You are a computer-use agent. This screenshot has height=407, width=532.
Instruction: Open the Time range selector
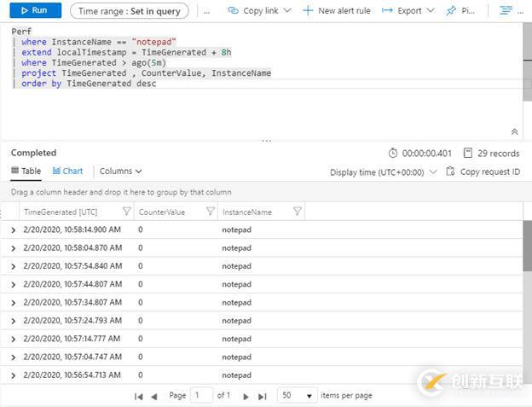[130, 11]
